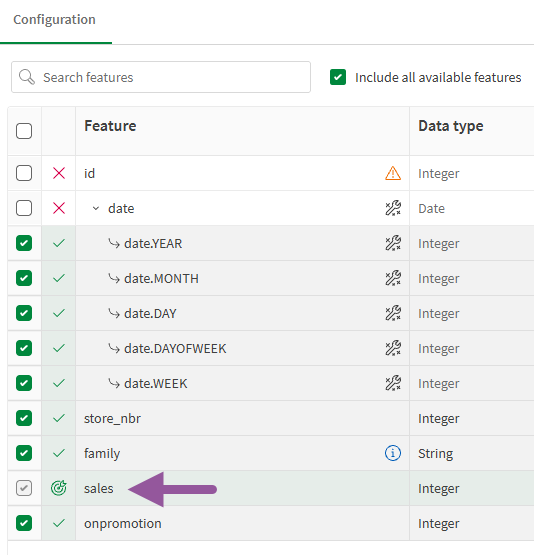This screenshot has height=555, width=534.
Task: Click into the Search features field
Action: pyautogui.click(x=161, y=77)
